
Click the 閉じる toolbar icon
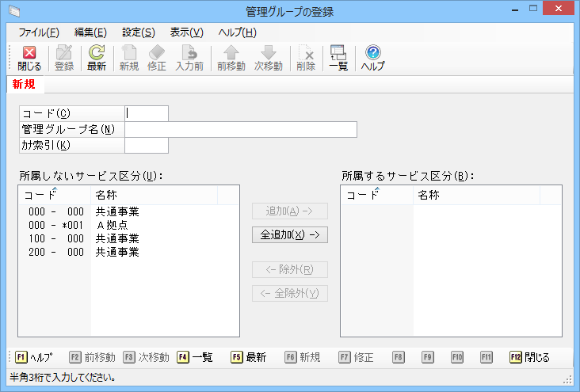point(29,59)
